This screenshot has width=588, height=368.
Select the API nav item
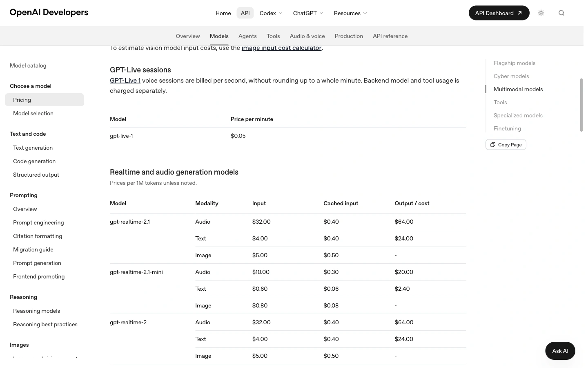pos(245,13)
